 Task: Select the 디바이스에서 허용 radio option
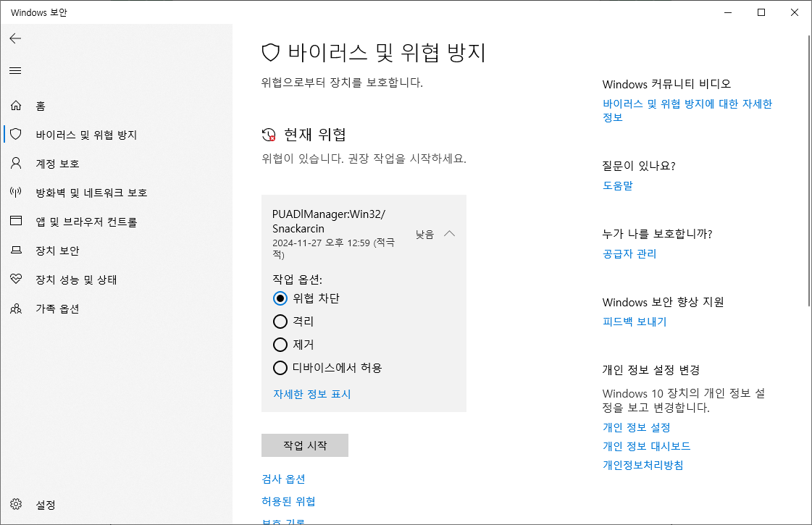click(280, 368)
